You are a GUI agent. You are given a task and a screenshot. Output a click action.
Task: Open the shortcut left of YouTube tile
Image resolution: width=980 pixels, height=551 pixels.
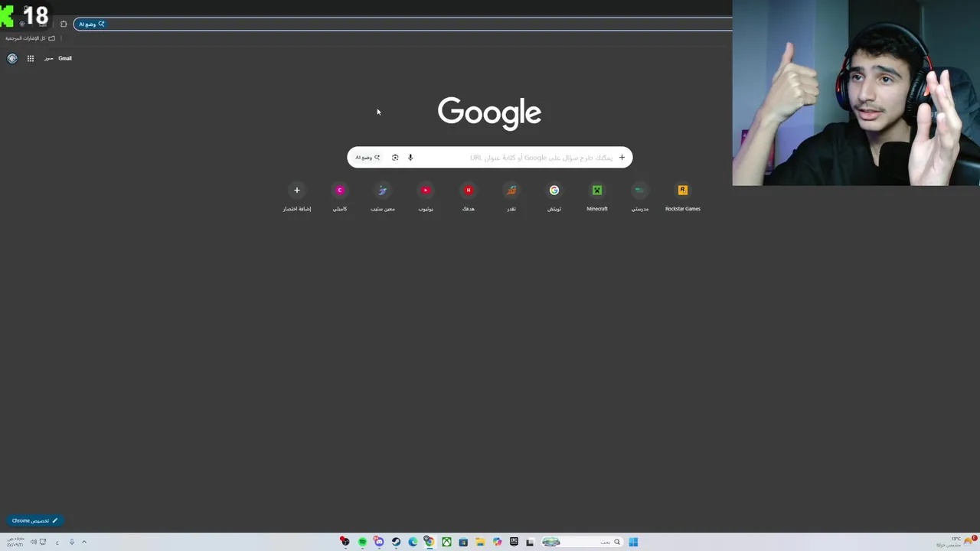click(383, 197)
